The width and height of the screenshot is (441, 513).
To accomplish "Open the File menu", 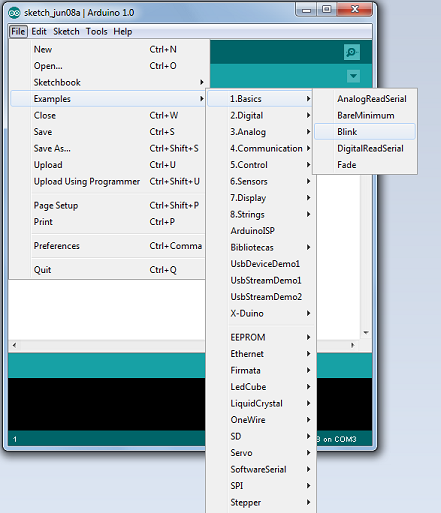I will [18, 32].
